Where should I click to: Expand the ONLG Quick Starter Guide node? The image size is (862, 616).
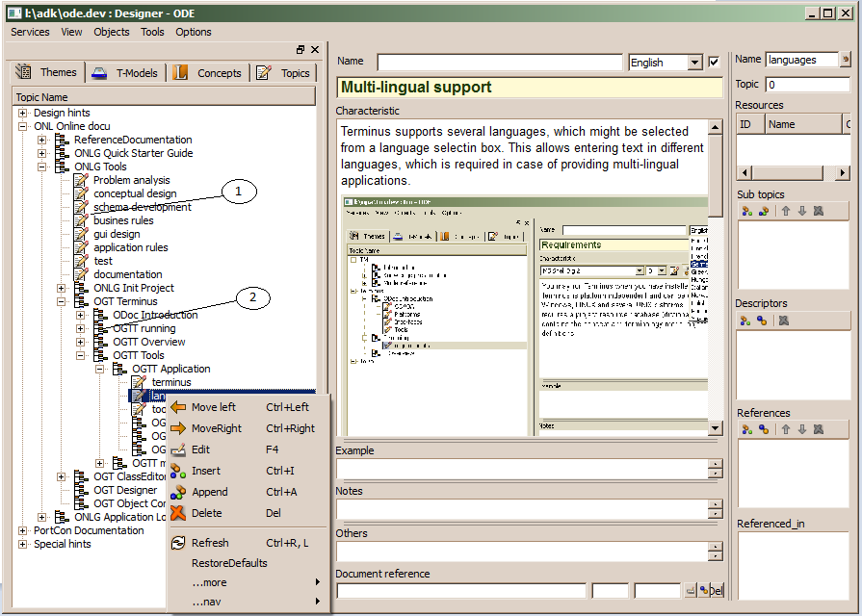[x=41, y=153]
